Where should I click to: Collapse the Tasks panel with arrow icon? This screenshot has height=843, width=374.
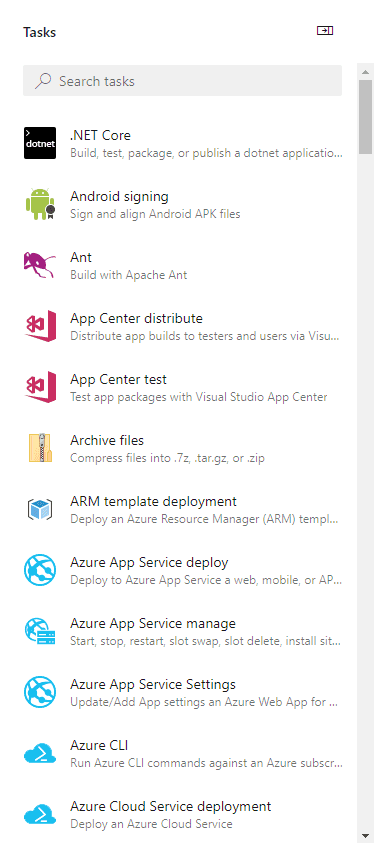(x=325, y=31)
